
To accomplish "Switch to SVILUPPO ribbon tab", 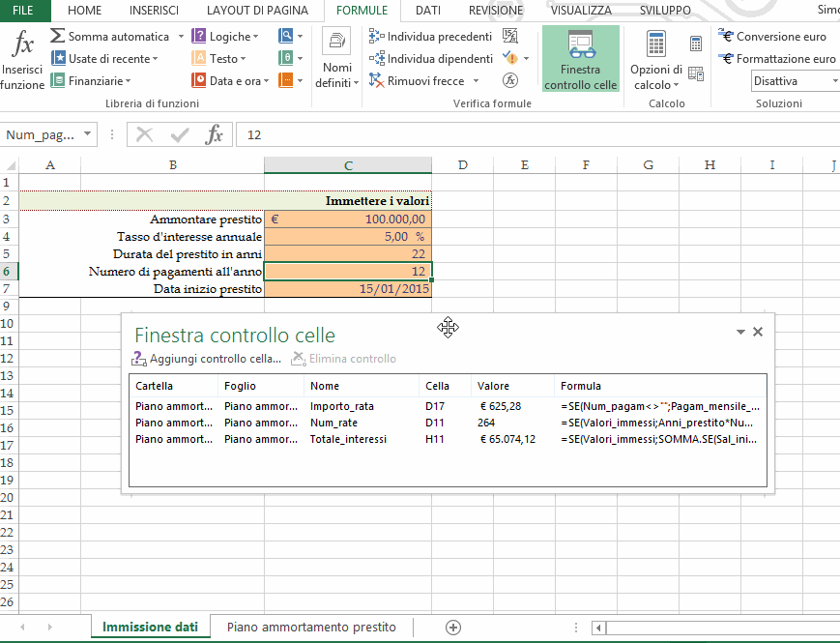I will 665,11.
